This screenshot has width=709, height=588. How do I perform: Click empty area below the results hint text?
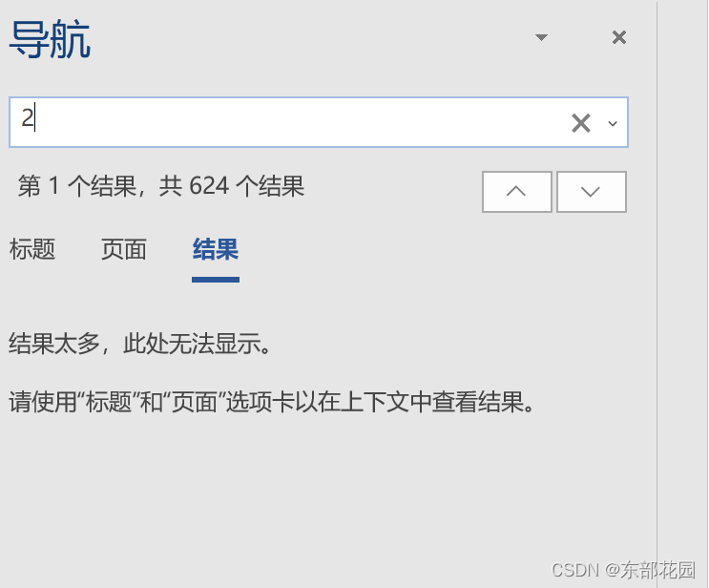(317, 489)
